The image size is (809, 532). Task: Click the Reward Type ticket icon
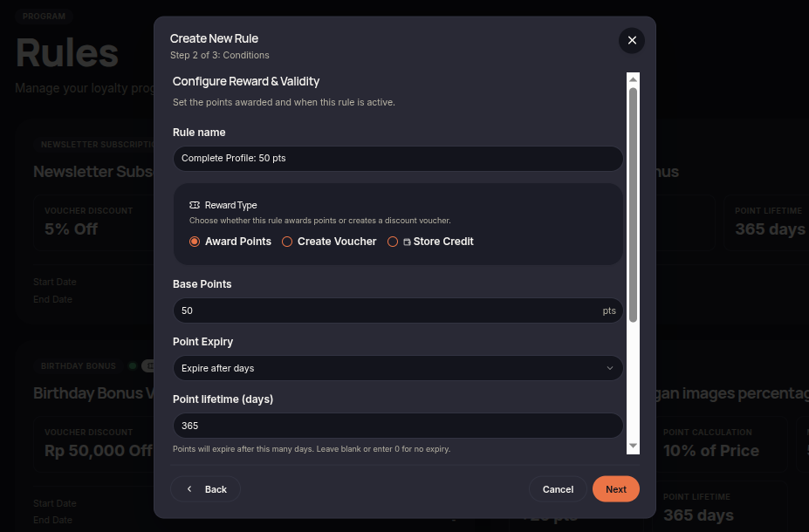coord(195,205)
